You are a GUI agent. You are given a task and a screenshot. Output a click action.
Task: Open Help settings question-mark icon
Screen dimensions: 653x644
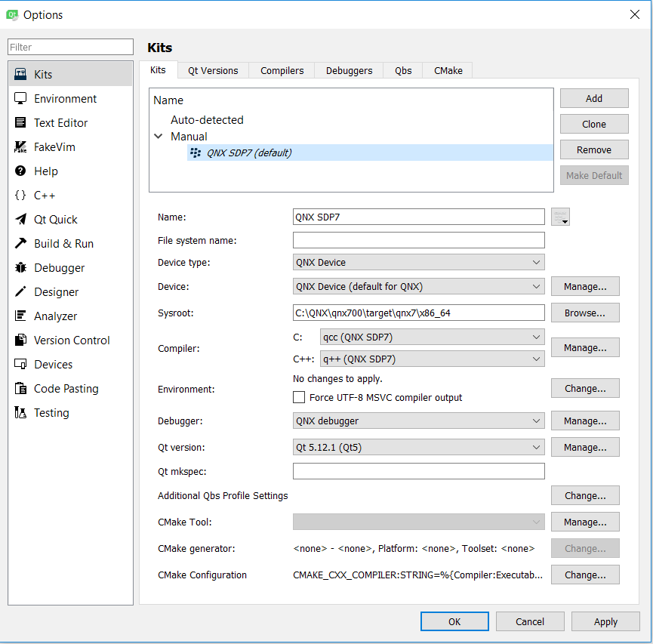click(x=20, y=171)
